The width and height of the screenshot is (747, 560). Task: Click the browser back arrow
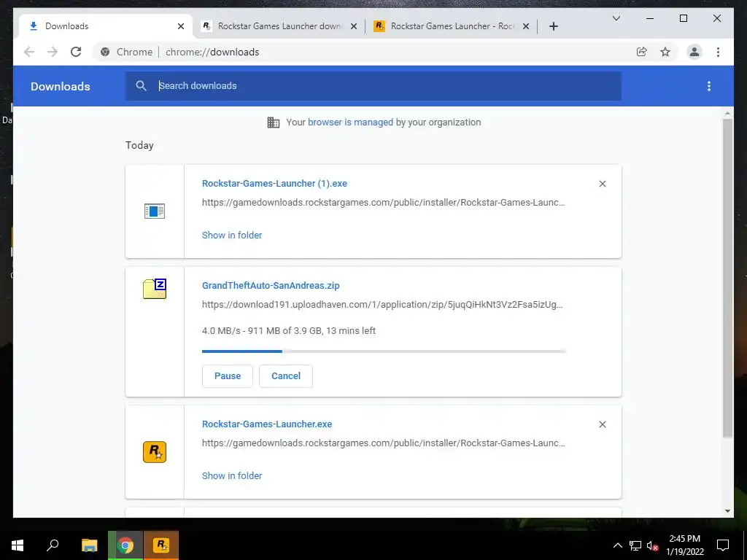pos(29,52)
